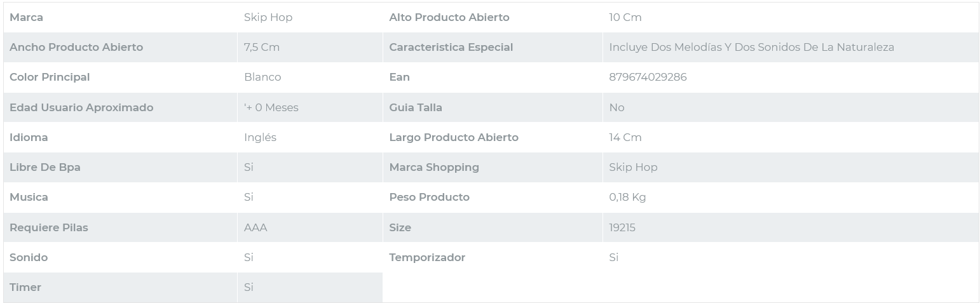Select the 14 Cm length value
This screenshot has height=303, width=980.
[625, 137]
